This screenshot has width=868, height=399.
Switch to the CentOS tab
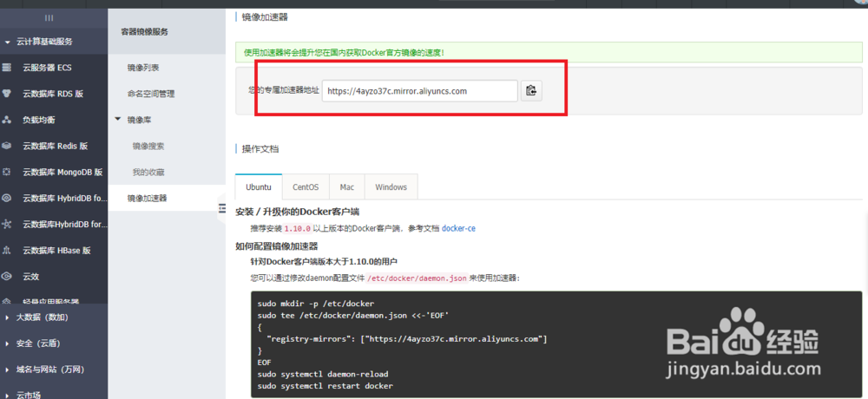(x=306, y=187)
